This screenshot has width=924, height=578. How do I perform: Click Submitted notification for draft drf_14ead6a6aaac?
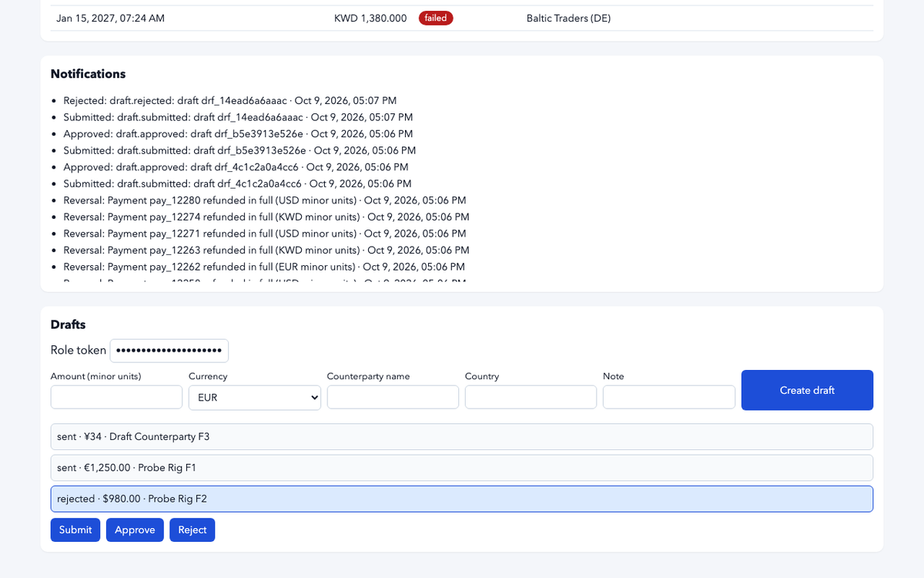pos(238,117)
